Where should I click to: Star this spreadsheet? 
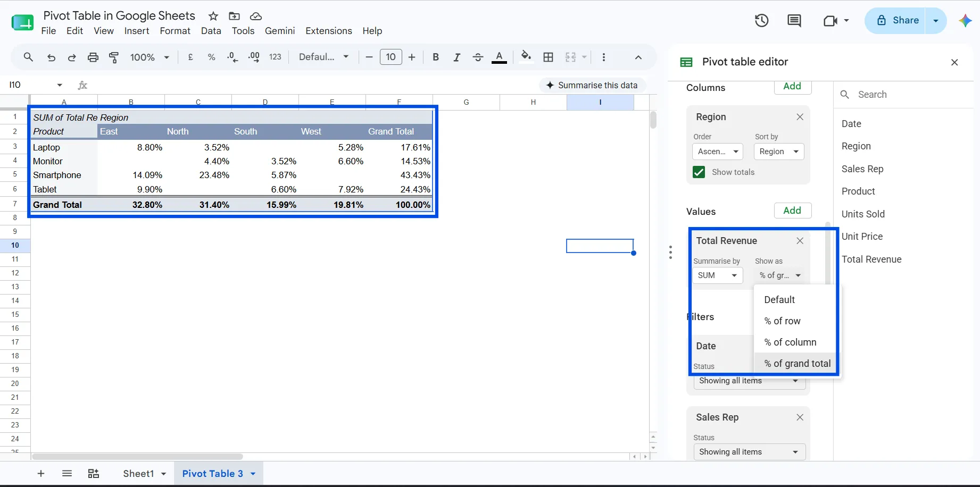click(213, 16)
